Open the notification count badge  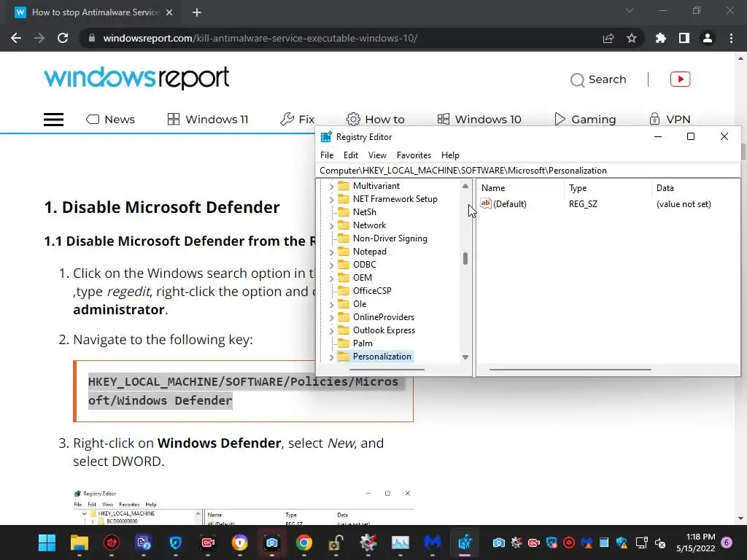[727, 542]
